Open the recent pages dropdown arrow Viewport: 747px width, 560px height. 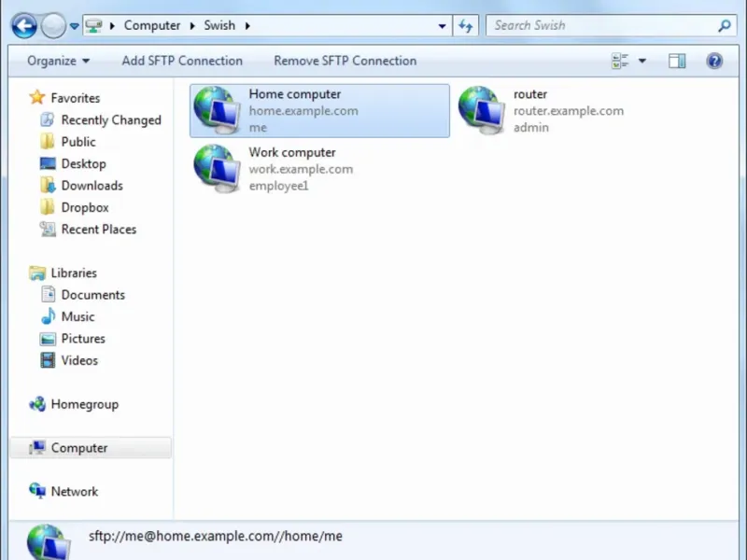(x=75, y=26)
